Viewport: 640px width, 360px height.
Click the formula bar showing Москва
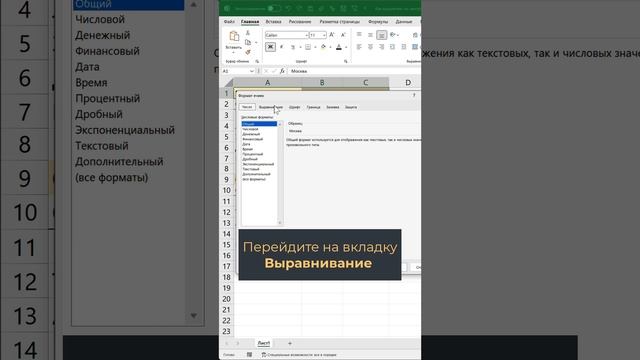pos(354,71)
